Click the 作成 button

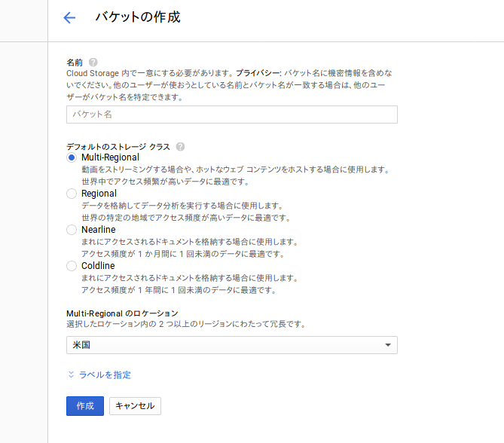click(x=85, y=406)
